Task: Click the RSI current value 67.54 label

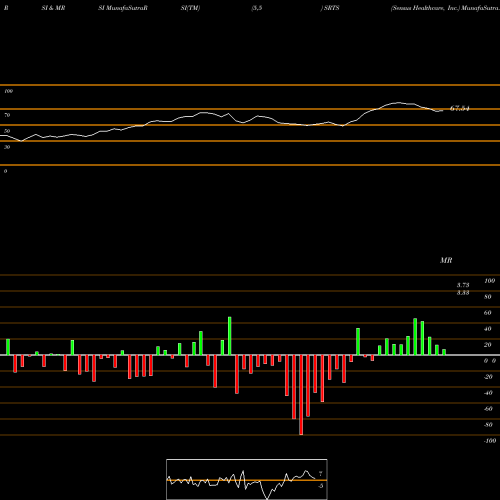Action: pyautogui.click(x=459, y=108)
